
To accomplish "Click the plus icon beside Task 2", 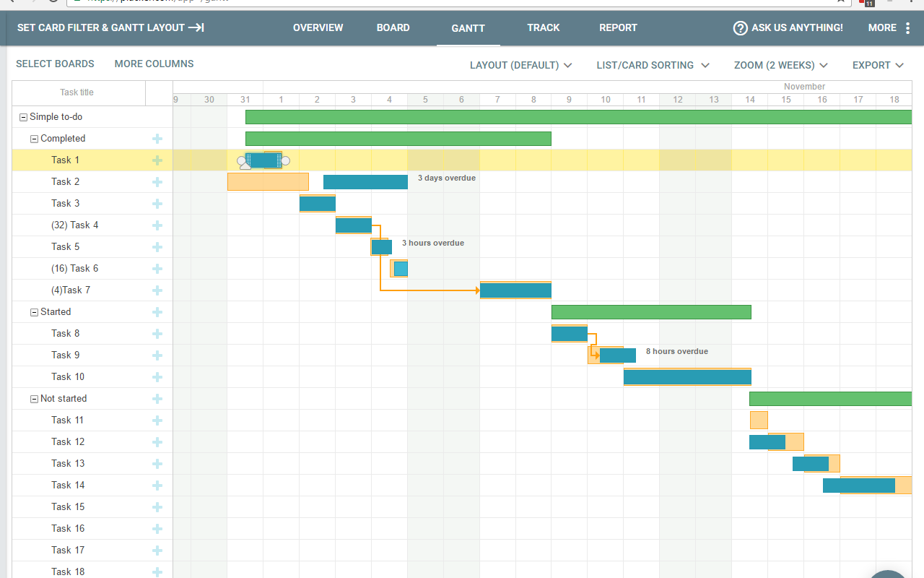I will (x=157, y=182).
